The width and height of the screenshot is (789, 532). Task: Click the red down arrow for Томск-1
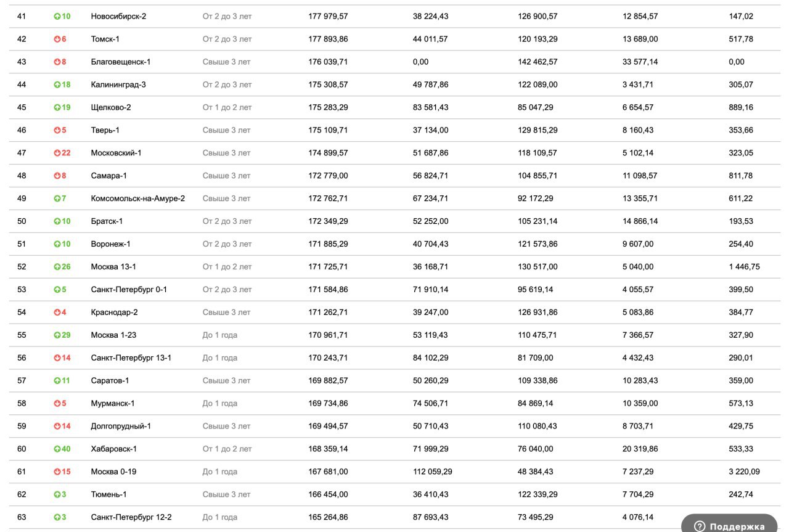[x=57, y=39]
